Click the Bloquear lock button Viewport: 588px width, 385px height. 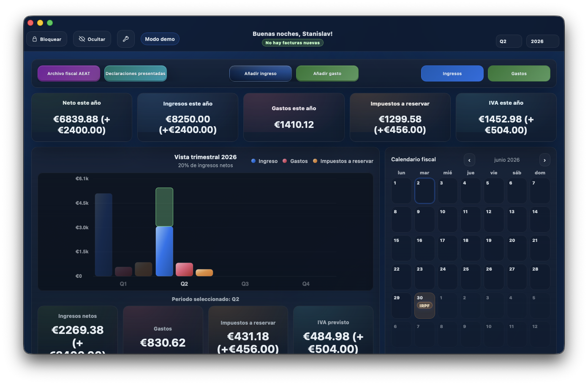coord(47,39)
